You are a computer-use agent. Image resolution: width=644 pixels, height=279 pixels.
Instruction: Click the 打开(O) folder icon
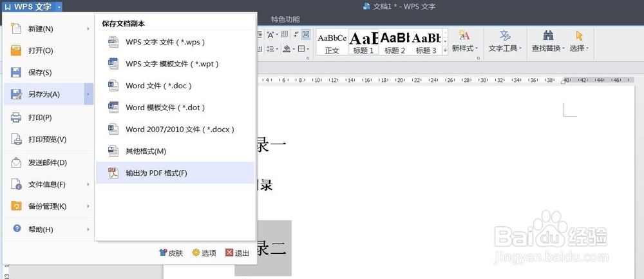(15, 50)
